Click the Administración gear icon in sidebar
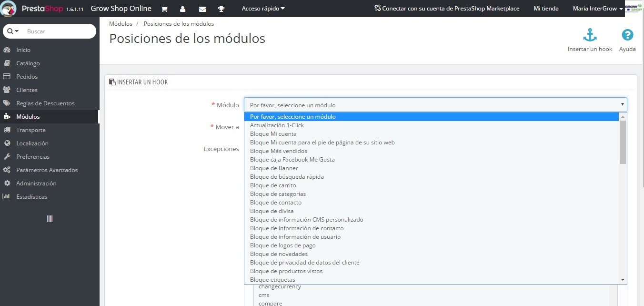 pos(7,183)
